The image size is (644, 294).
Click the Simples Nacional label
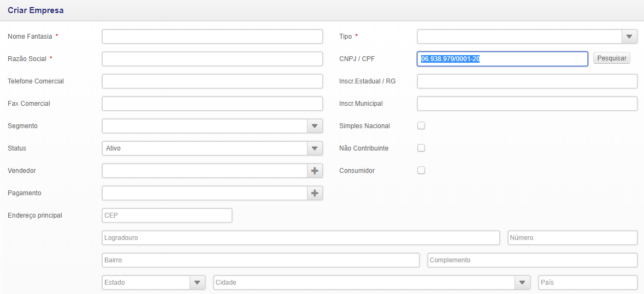point(365,126)
